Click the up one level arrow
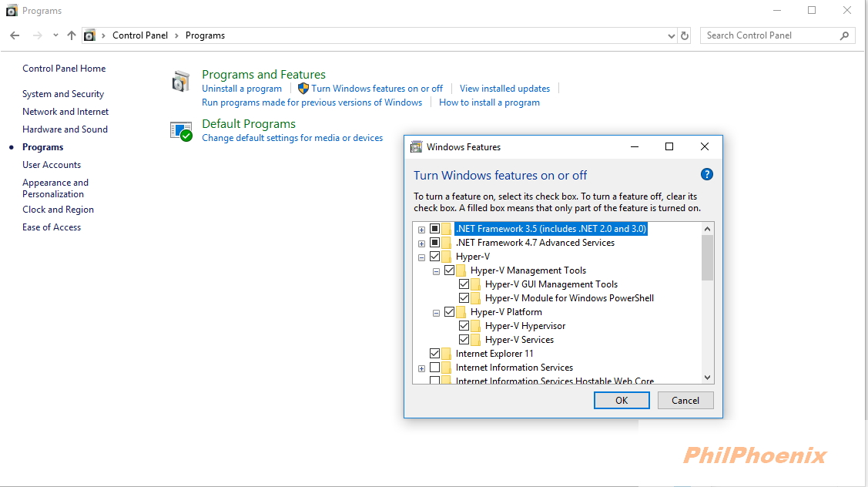The height and width of the screenshot is (487, 868). coord(72,35)
